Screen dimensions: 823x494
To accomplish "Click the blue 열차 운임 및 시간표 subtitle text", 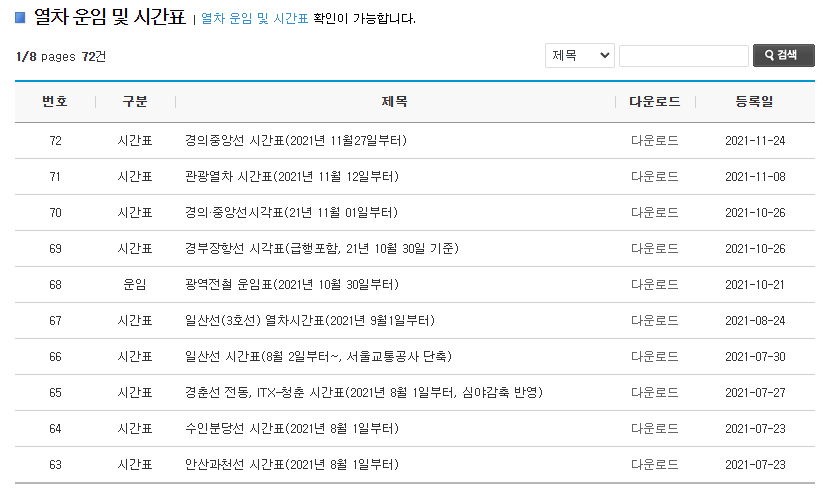I will [255, 18].
